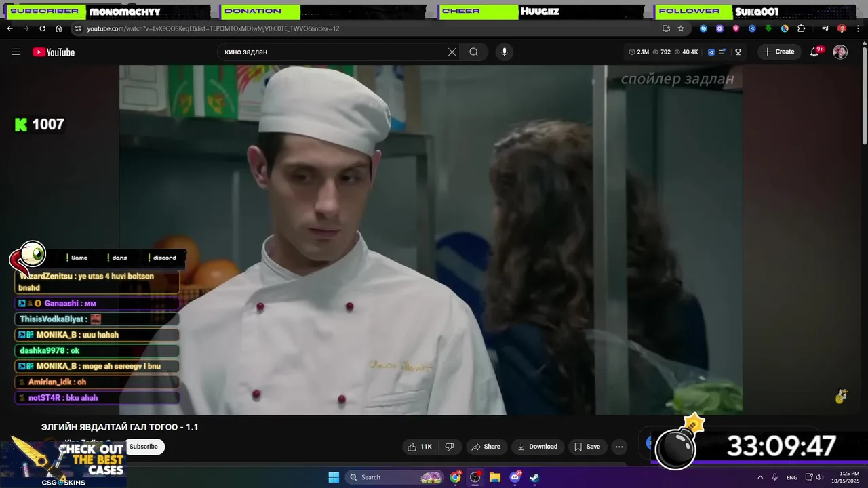This screenshot has height=488, width=868.
Task: Open Discord from the taskbar
Action: click(515, 477)
